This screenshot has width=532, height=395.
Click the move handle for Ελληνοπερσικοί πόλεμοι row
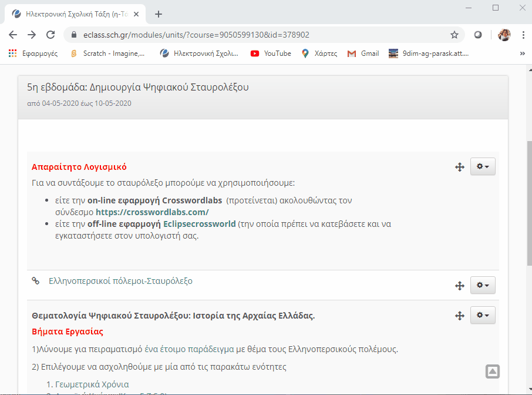(460, 286)
